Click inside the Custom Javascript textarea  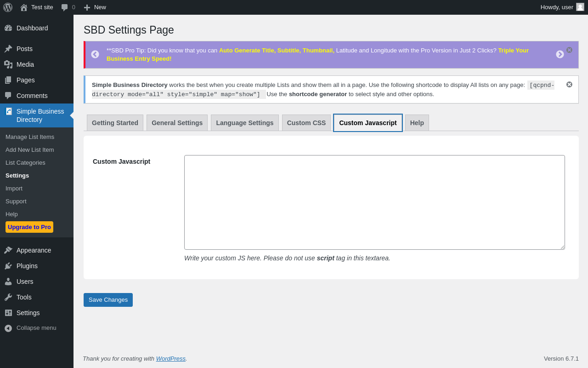click(374, 202)
